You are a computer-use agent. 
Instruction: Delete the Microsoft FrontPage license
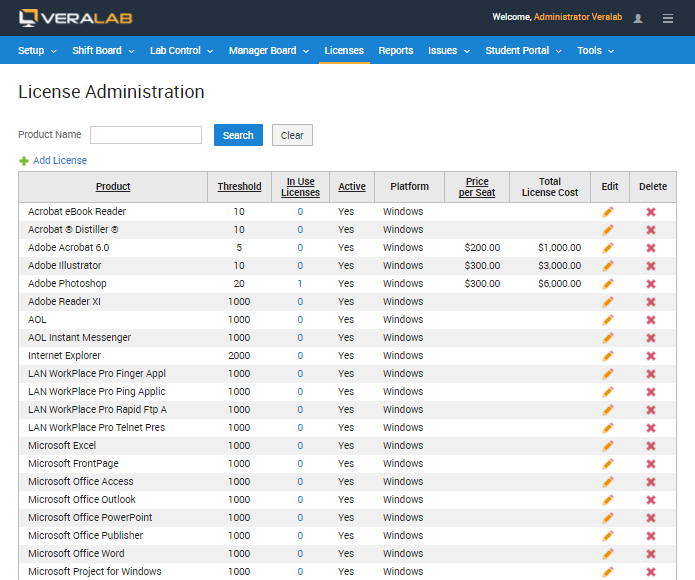(651, 464)
